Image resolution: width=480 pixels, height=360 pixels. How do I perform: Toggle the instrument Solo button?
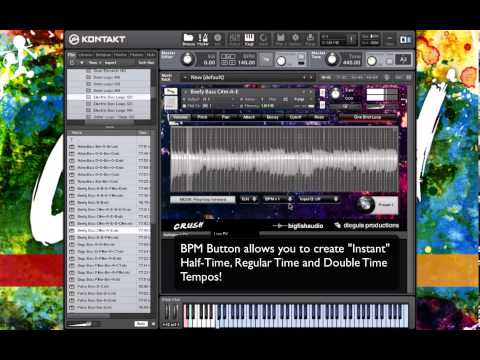(322, 92)
